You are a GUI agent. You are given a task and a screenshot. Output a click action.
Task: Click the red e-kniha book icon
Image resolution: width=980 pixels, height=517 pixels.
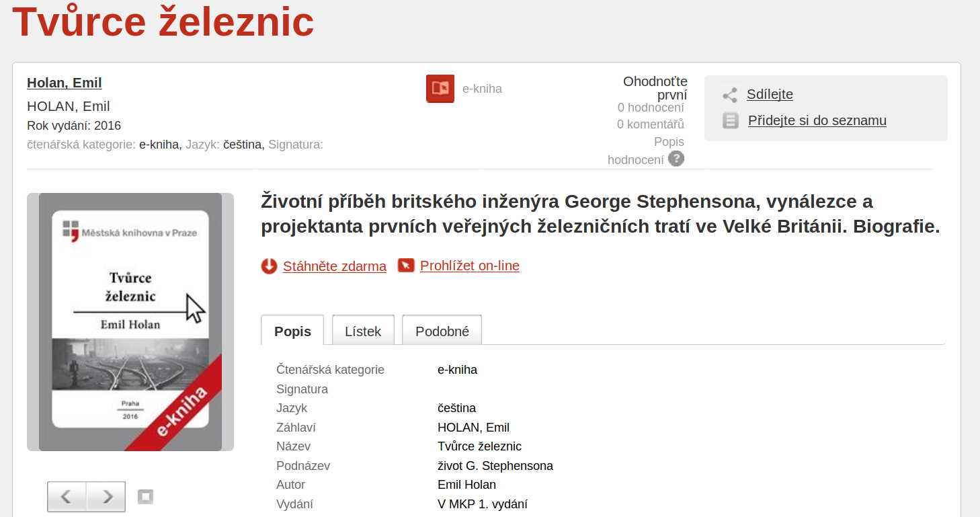440,89
